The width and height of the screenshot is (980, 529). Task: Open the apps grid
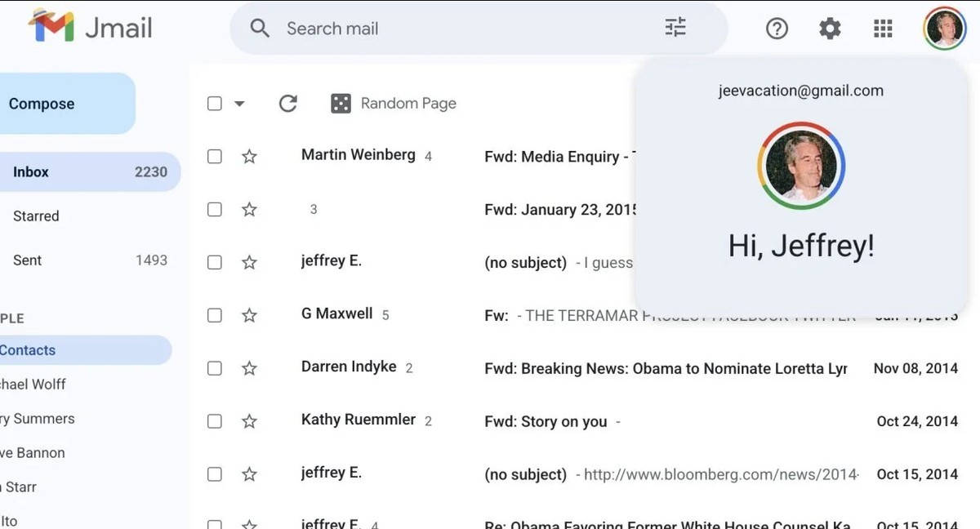pyautogui.click(x=883, y=28)
